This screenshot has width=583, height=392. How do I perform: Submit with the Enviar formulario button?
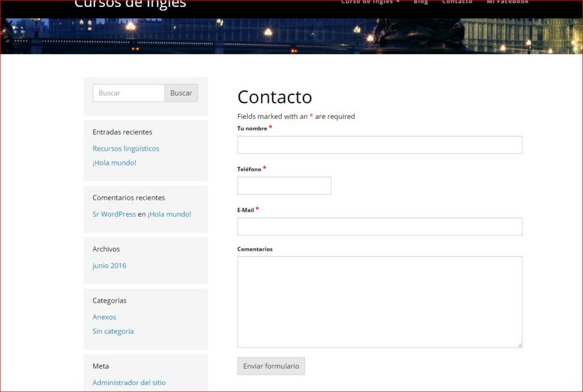(271, 366)
